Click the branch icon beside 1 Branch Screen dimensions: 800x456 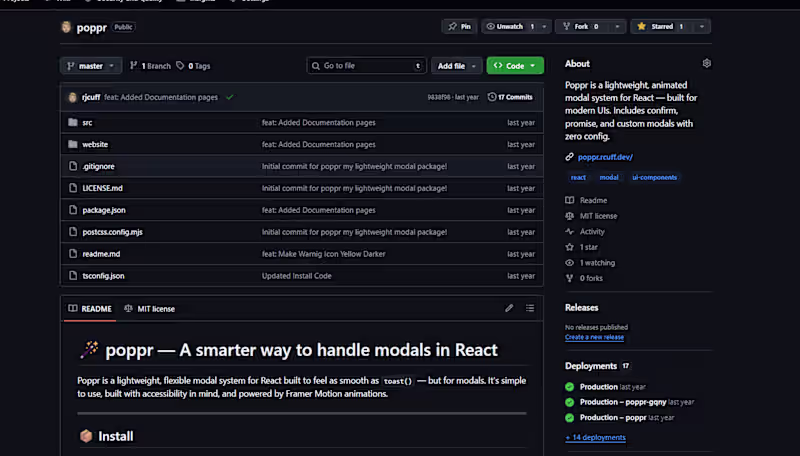134,66
